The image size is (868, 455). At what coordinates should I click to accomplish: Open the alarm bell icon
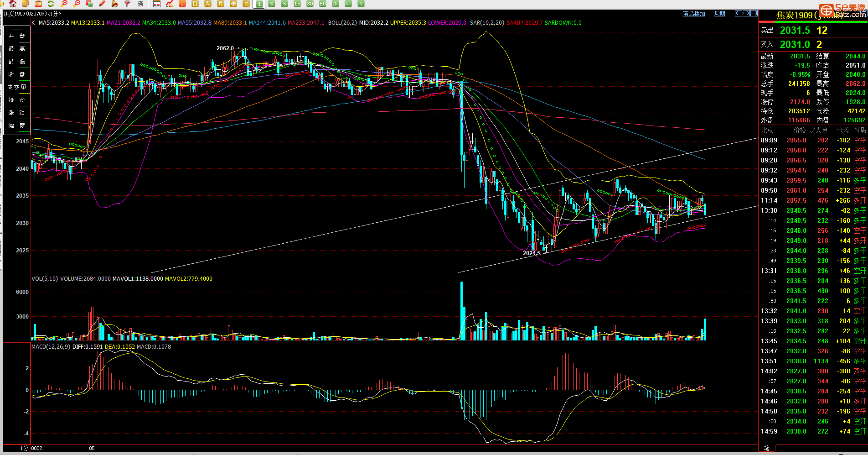pos(115,4)
